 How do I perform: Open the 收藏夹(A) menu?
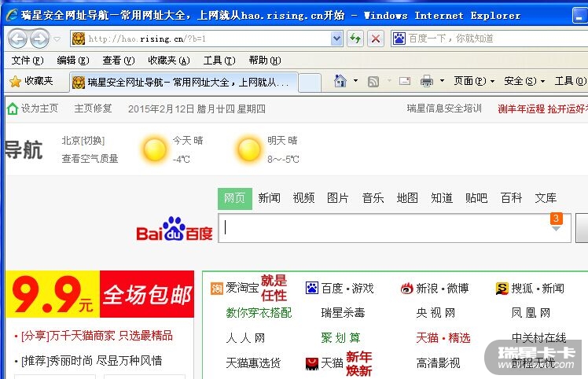[169, 61]
